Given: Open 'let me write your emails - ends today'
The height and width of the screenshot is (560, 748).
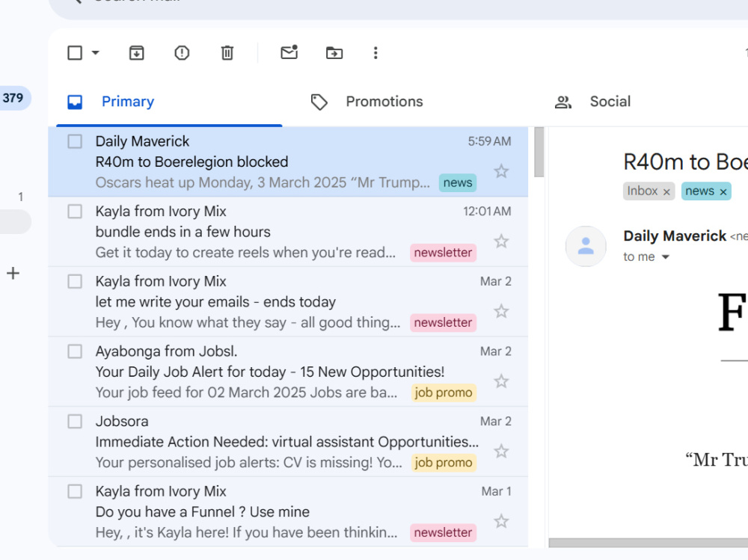Looking at the screenshot, I should pyautogui.click(x=288, y=302).
